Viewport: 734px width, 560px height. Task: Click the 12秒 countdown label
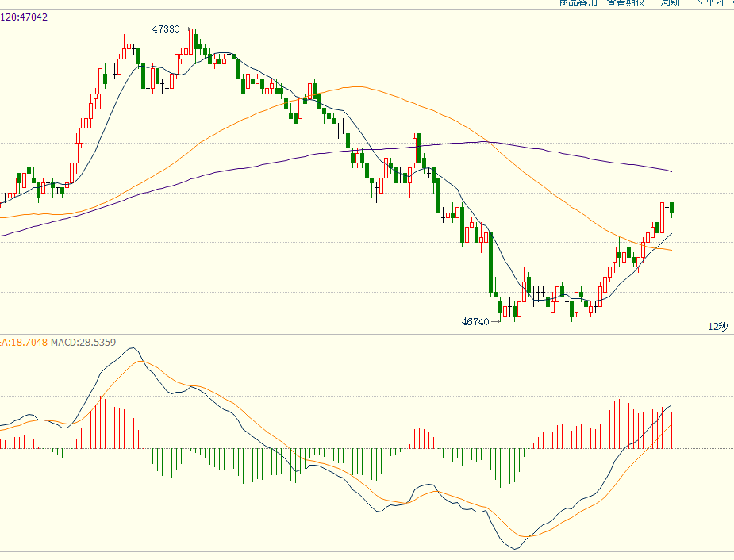click(717, 327)
